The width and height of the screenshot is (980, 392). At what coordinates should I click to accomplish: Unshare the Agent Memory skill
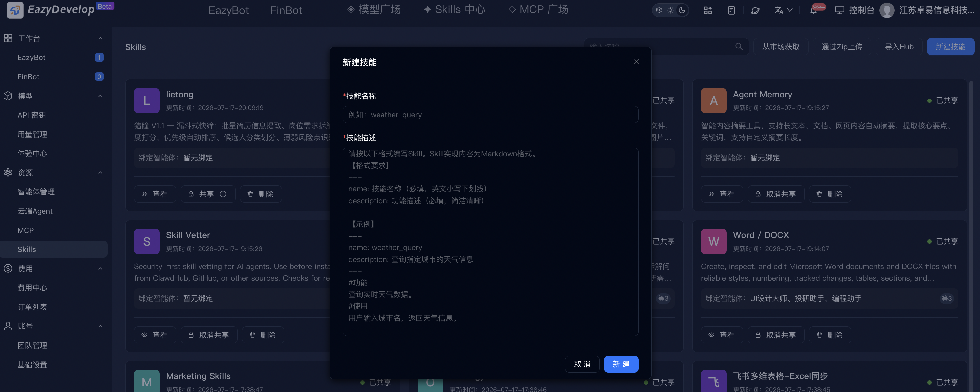coord(776,194)
